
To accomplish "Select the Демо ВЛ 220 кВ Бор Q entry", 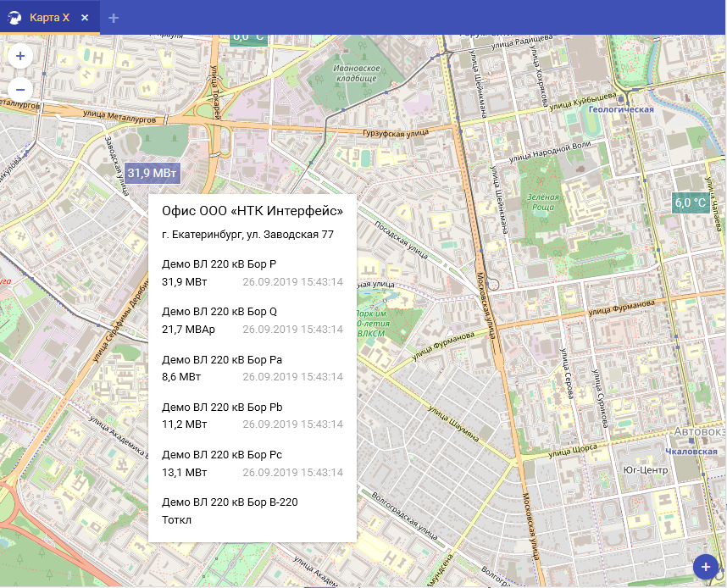I will [x=219, y=311].
